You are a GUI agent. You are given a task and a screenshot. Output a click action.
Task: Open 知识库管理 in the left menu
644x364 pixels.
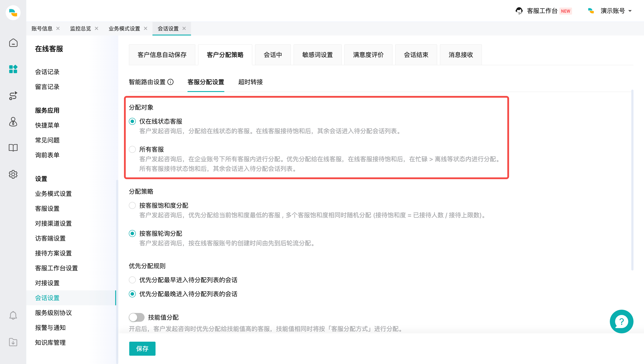point(50,343)
